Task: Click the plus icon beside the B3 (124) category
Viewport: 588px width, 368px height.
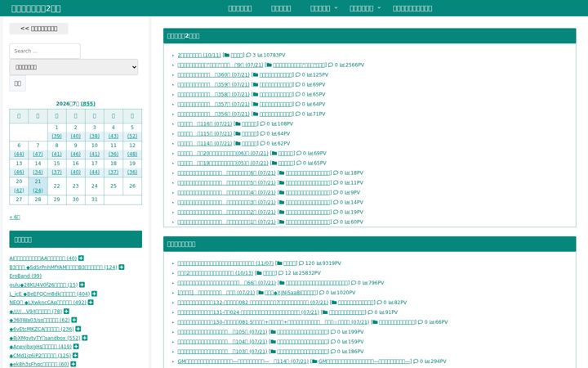Action: click(x=122, y=267)
